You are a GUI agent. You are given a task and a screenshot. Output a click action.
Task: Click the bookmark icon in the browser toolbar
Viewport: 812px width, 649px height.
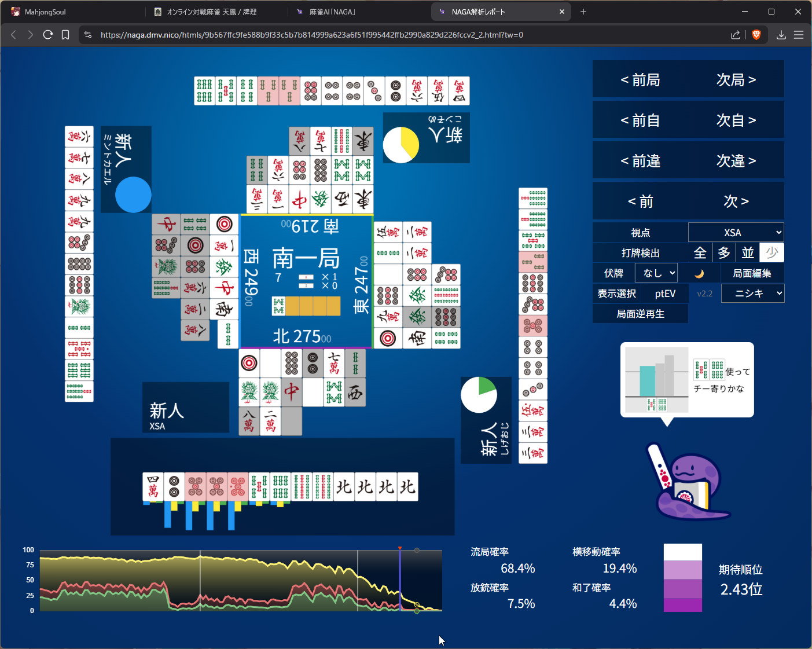coord(65,35)
